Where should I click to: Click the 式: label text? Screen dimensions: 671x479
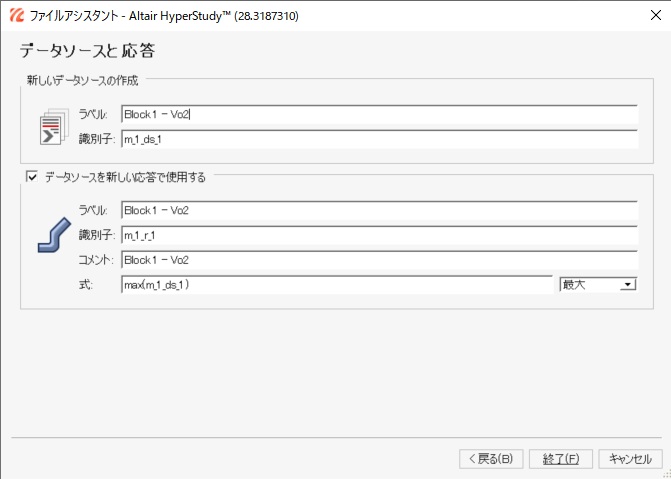[x=85, y=286]
